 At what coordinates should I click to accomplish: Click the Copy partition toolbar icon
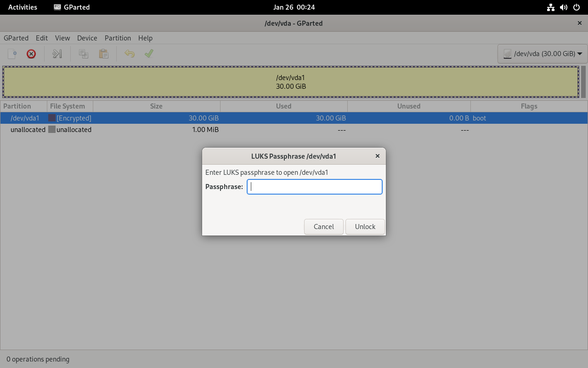tap(84, 54)
